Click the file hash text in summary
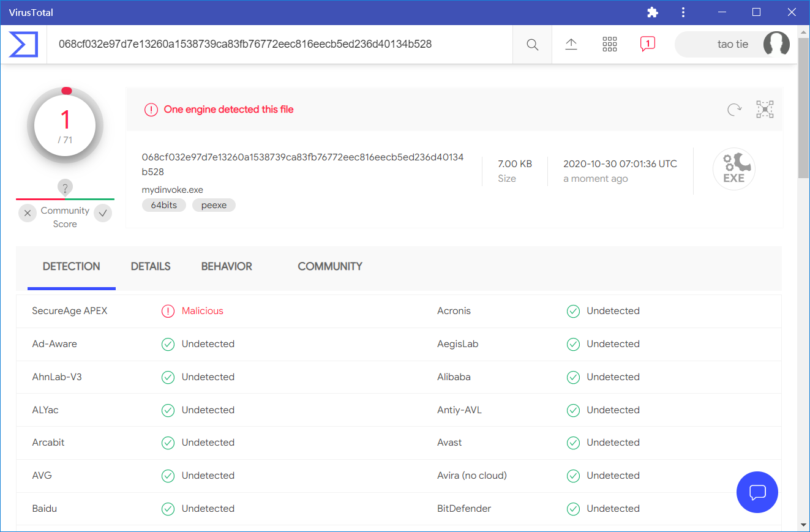Screen dimensions: 810x532 [x=302, y=165]
